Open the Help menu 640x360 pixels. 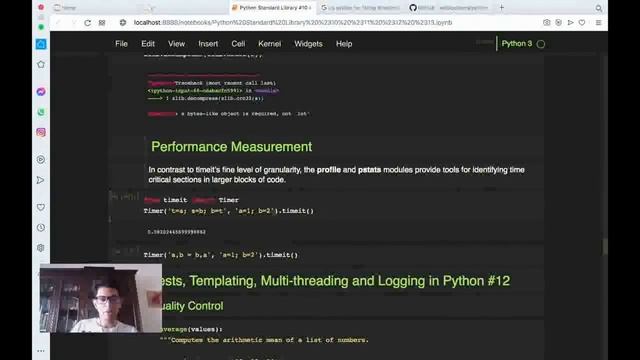click(x=344, y=44)
